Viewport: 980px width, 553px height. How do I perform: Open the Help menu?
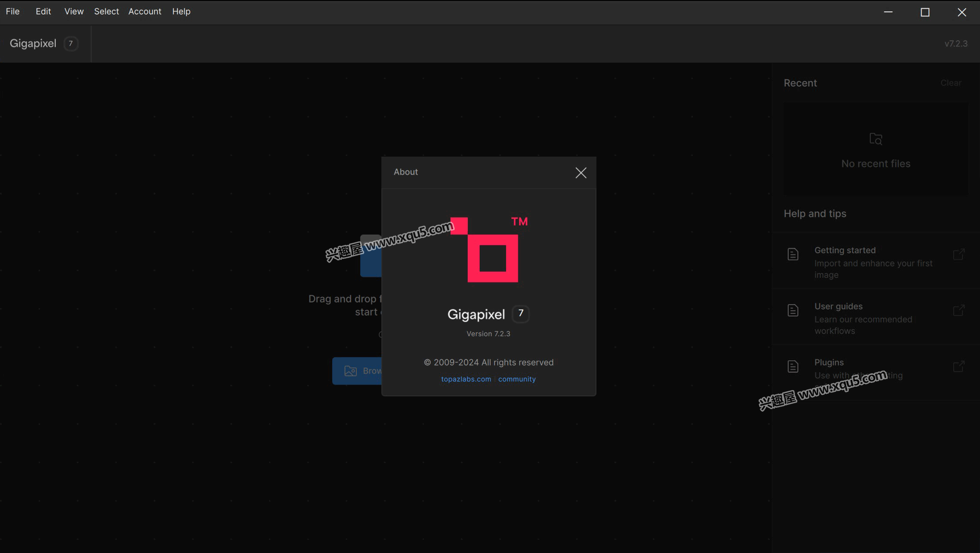[x=181, y=11]
